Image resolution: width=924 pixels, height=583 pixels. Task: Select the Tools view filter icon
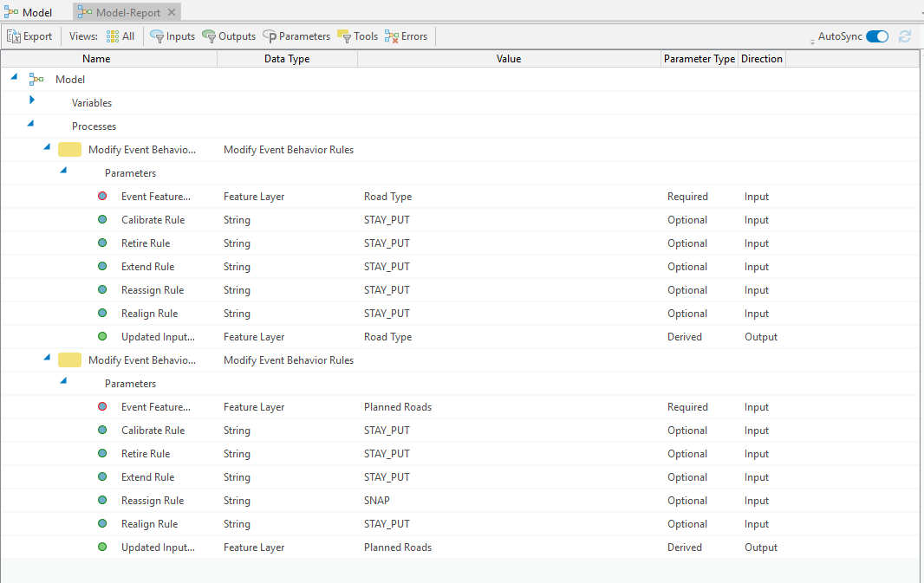point(346,36)
